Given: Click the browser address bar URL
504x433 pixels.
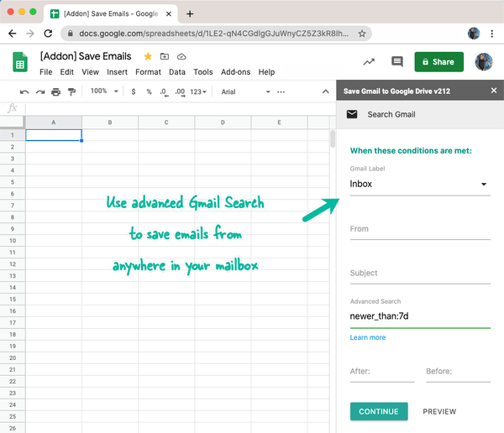Looking at the screenshot, I should tap(213, 34).
